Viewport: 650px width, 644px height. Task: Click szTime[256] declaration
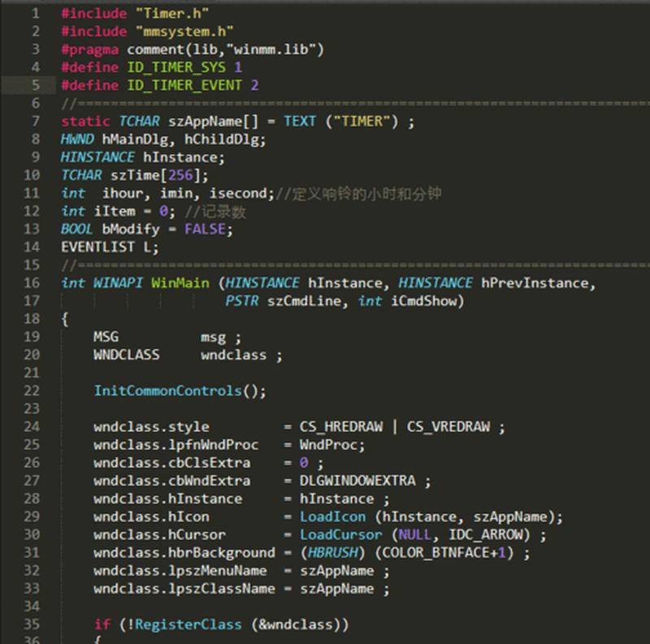tap(155, 175)
